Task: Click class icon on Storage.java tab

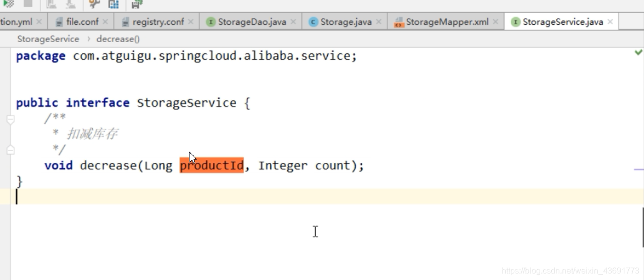Action: tap(313, 22)
